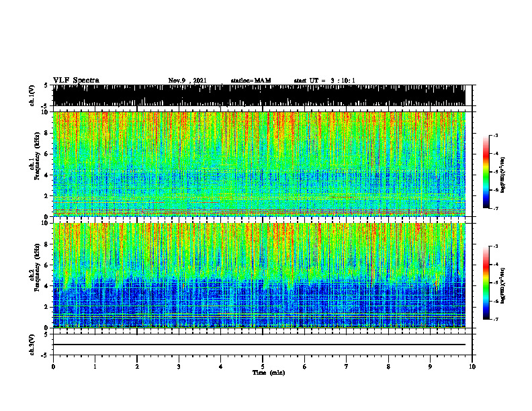
Task: Click time axis tick label "6"
Action: pyautogui.click(x=304, y=367)
